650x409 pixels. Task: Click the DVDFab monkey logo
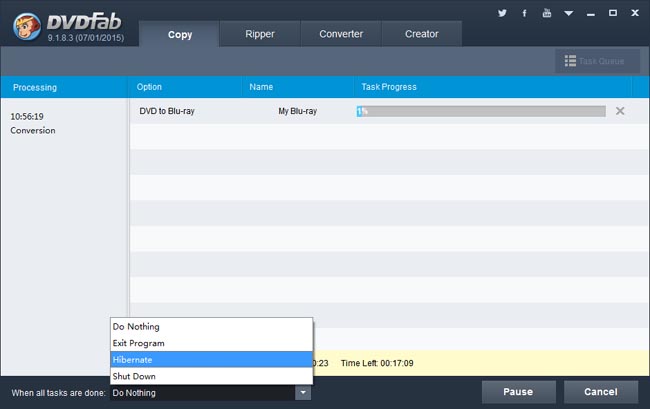(x=27, y=27)
